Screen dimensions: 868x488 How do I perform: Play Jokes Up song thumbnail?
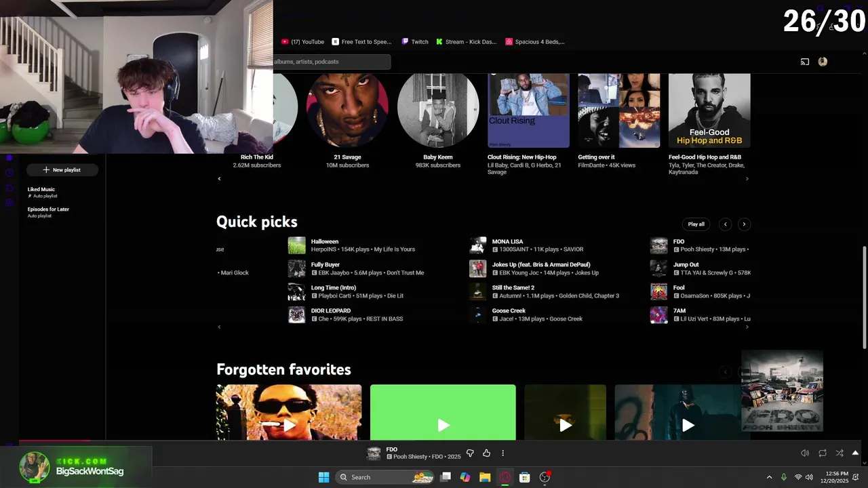point(477,268)
